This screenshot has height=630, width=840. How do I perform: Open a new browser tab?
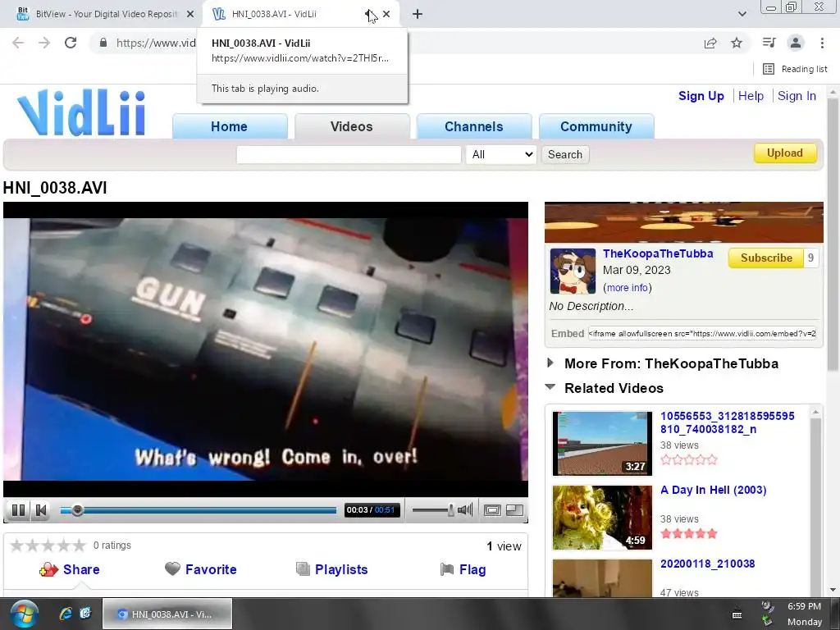(418, 14)
